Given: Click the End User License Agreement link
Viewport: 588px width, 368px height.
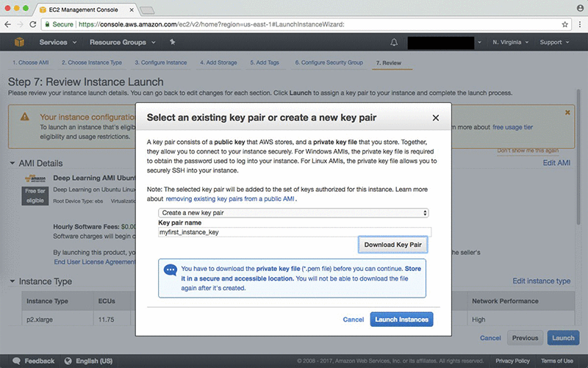Looking at the screenshot, I should pyautogui.click(x=95, y=262).
